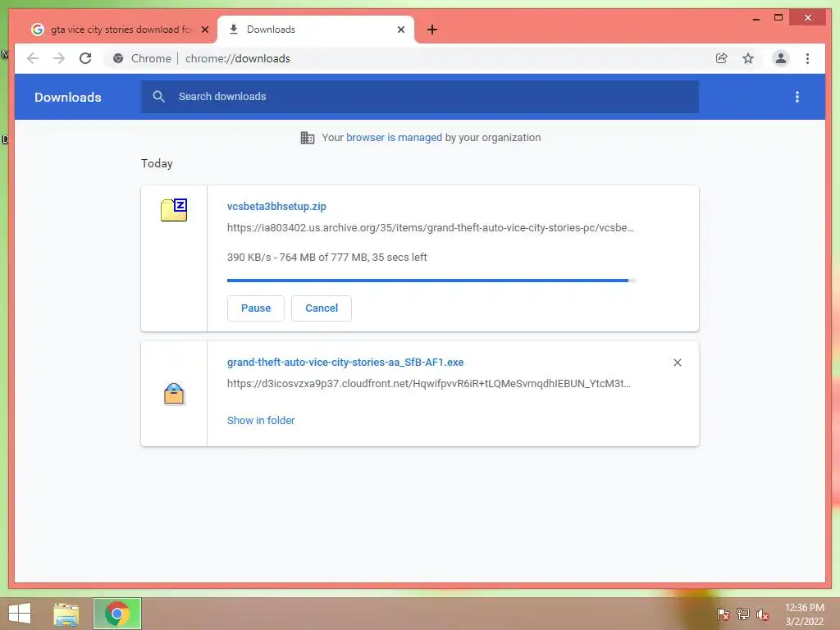Bookmark this page with the star
This screenshot has height=630, width=840.
click(748, 58)
